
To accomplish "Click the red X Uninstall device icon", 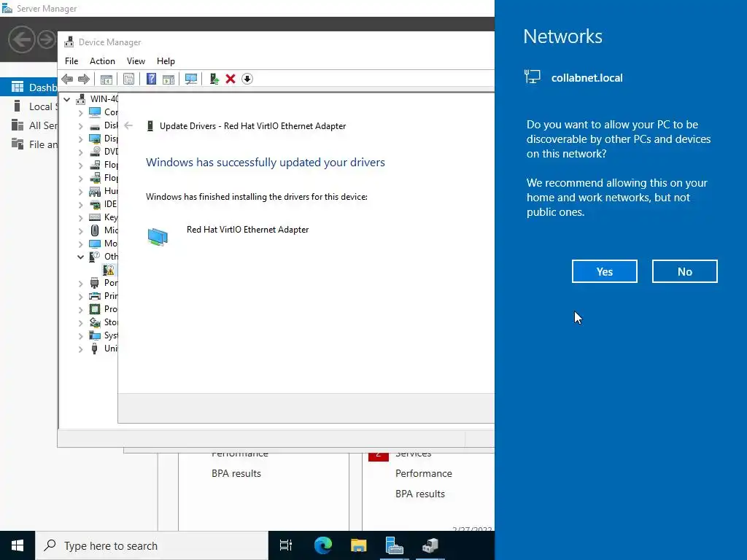I will pyautogui.click(x=231, y=79).
